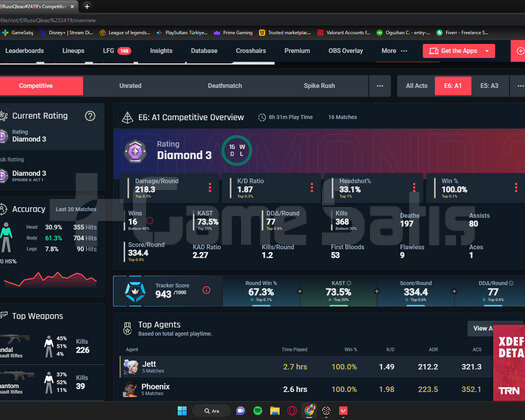Viewport: 525px width, 420px height.
Task: Click the red circle icon beside Wins
Action: pyautogui.click(x=150, y=220)
